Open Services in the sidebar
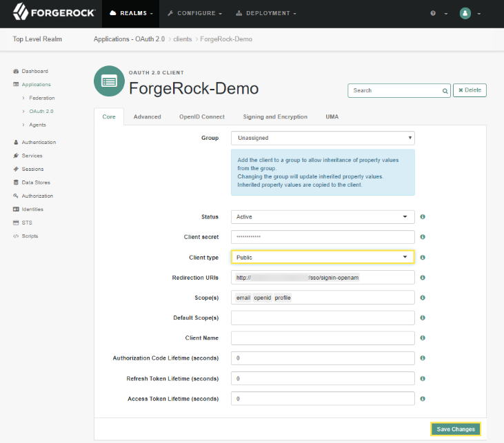Viewport: 504px width, 443px height. [28, 156]
